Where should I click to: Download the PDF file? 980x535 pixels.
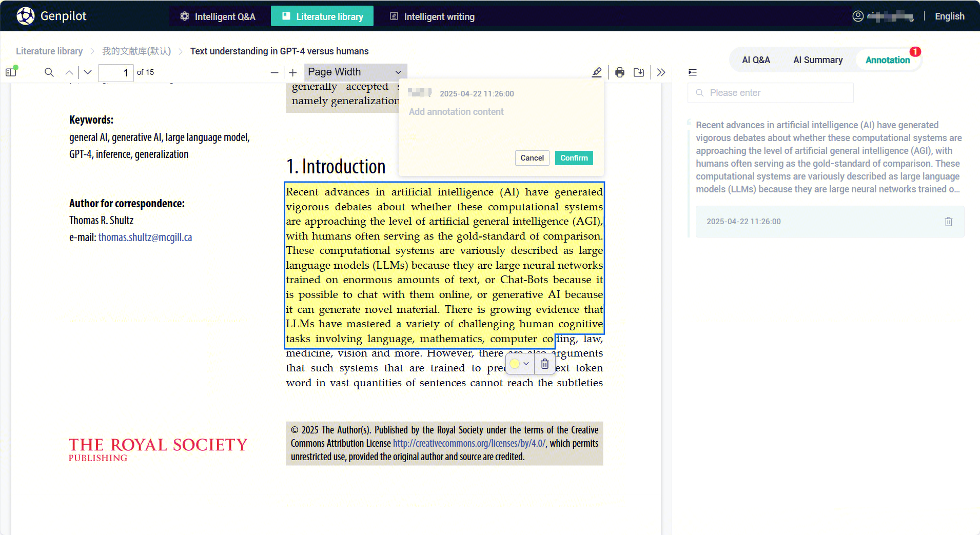tap(639, 72)
